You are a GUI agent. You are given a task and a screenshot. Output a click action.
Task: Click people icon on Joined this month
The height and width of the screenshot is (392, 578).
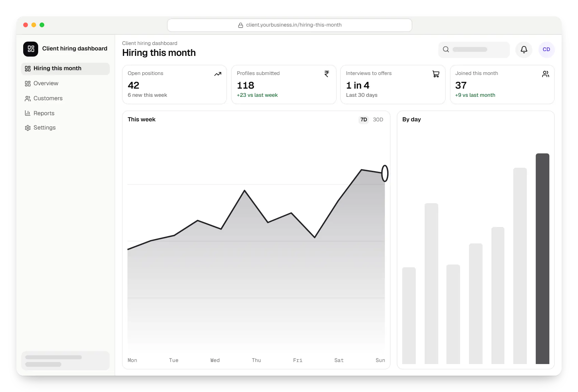546,74
